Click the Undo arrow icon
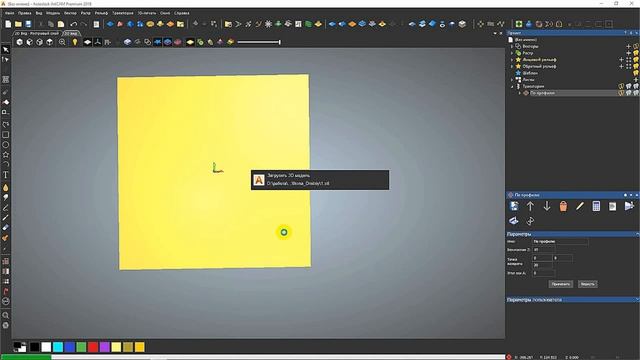The image size is (640, 360). (x=73, y=24)
